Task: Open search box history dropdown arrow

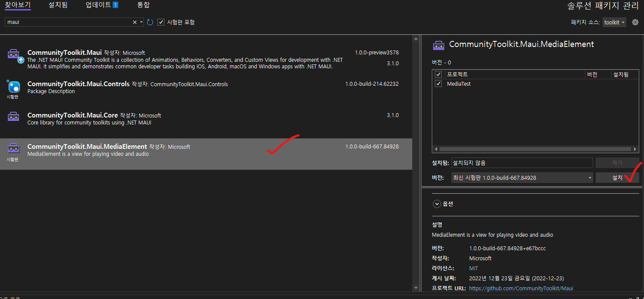Action: click(141, 22)
